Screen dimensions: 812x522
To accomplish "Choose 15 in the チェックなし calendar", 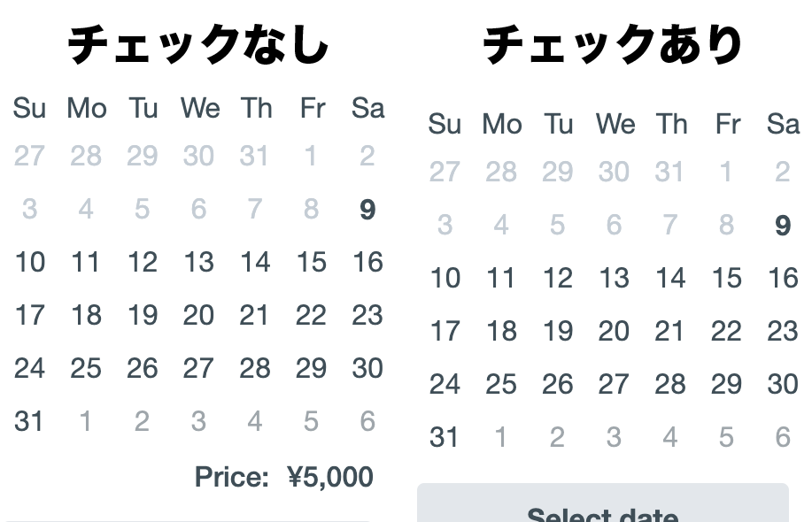I will point(311,262).
